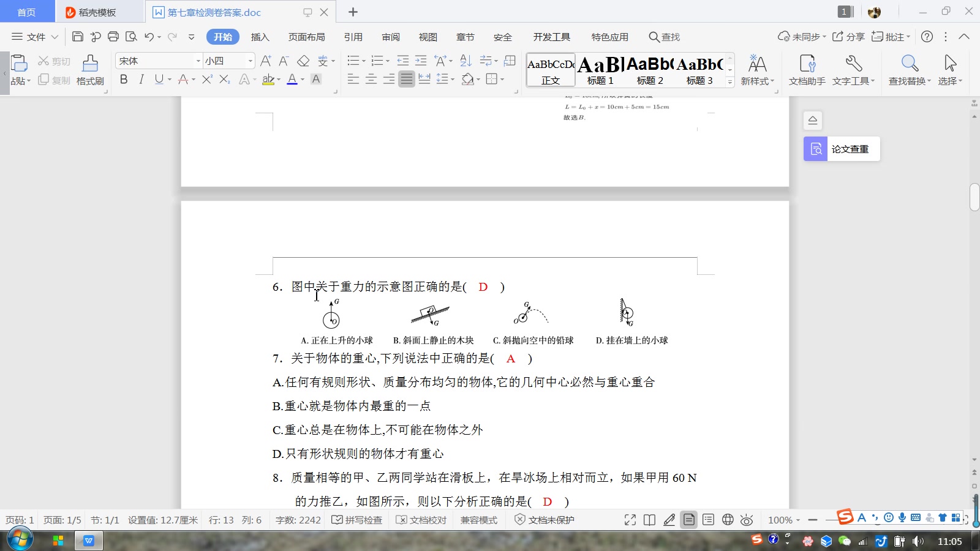Image resolution: width=980 pixels, height=551 pixels.
Task: Open the 开发工具 tab
Action: [551, 37]
